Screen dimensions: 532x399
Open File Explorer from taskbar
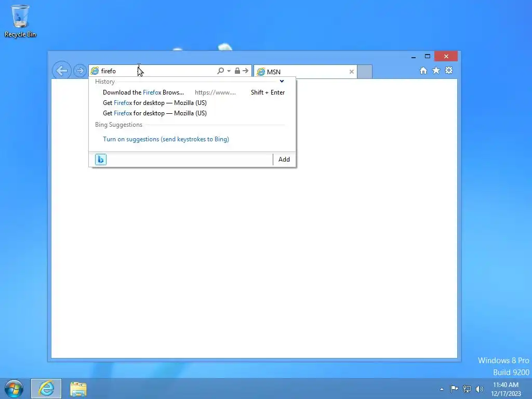78,389
